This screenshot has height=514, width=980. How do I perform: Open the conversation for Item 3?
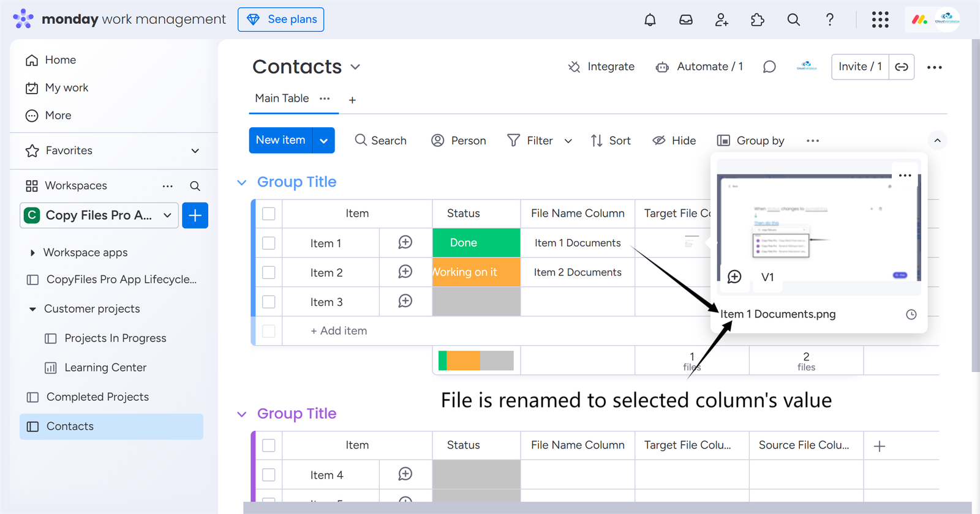(405, 301)
